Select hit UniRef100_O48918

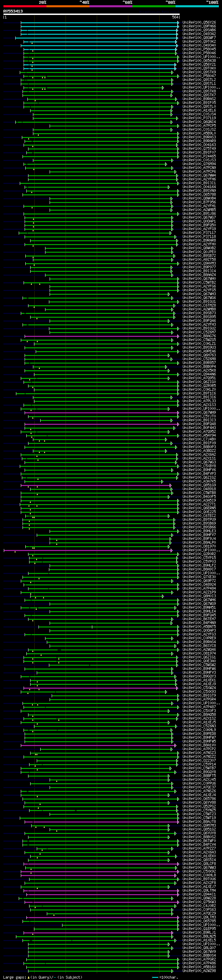(x=199, y=489)
